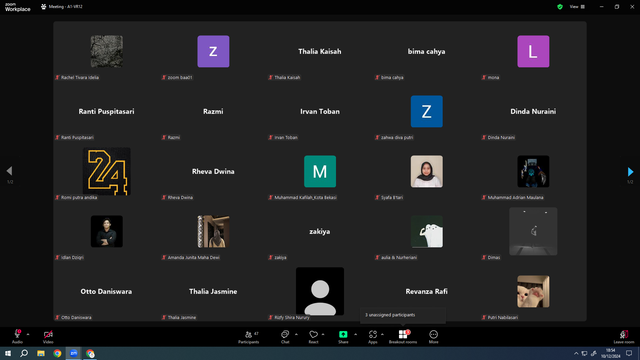
Task: Open the Participants panel
Action: point(249,337)
